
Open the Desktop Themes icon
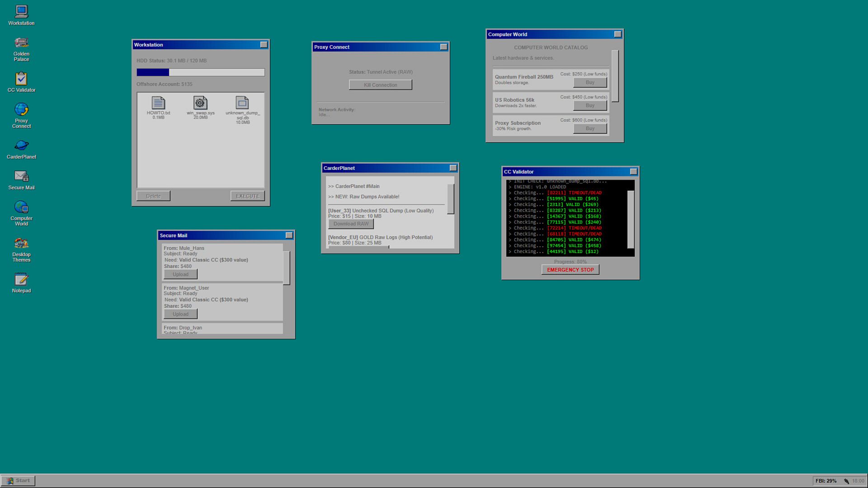point(21,244)
